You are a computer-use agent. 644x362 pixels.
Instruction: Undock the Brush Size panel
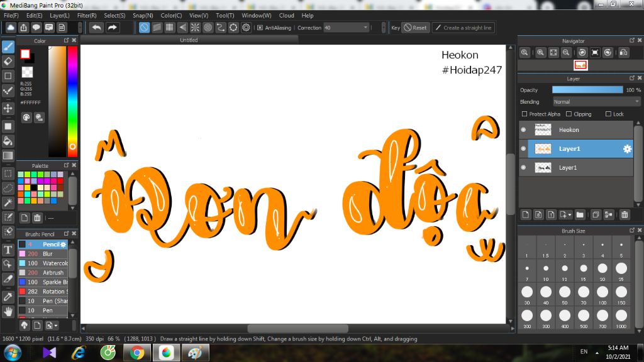click(631, 230)
